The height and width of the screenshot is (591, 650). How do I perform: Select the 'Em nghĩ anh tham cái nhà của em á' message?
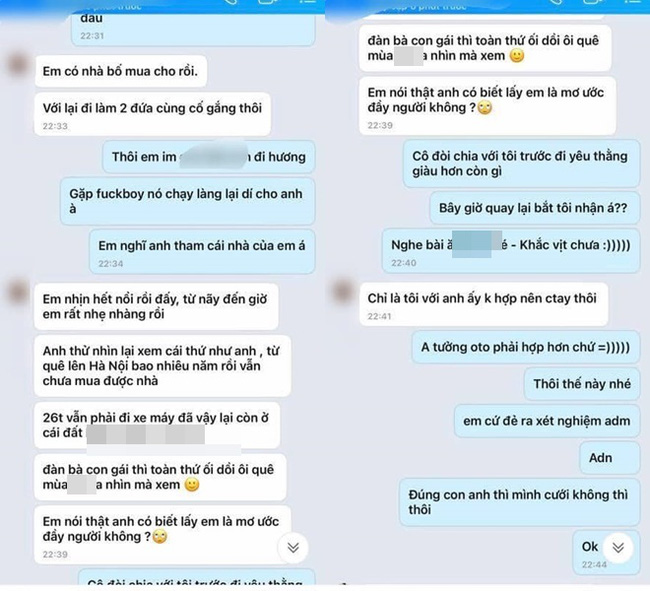coord(202,252)
